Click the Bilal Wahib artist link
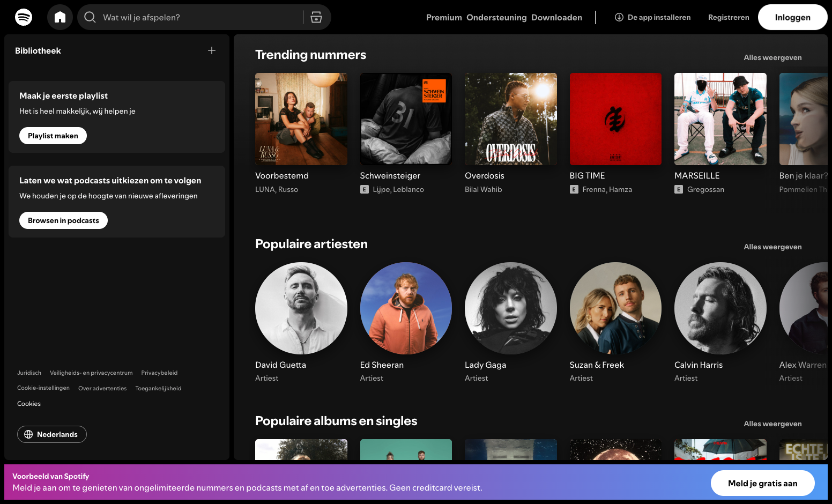Viewport: 832px width, 504px height. (x=484, y=189)
